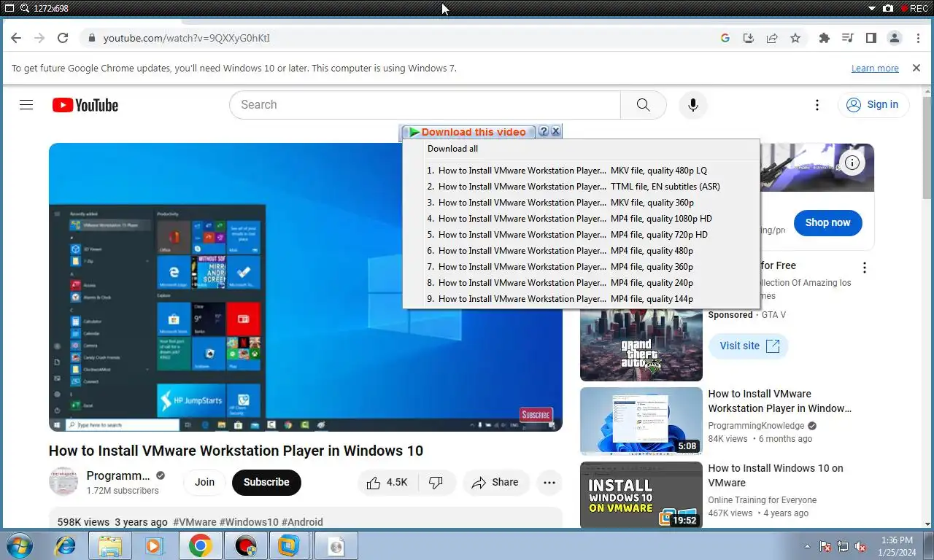The height and width of the screenshot is (560, 934).
Task: Click the Share button
Action: (495, 483)
